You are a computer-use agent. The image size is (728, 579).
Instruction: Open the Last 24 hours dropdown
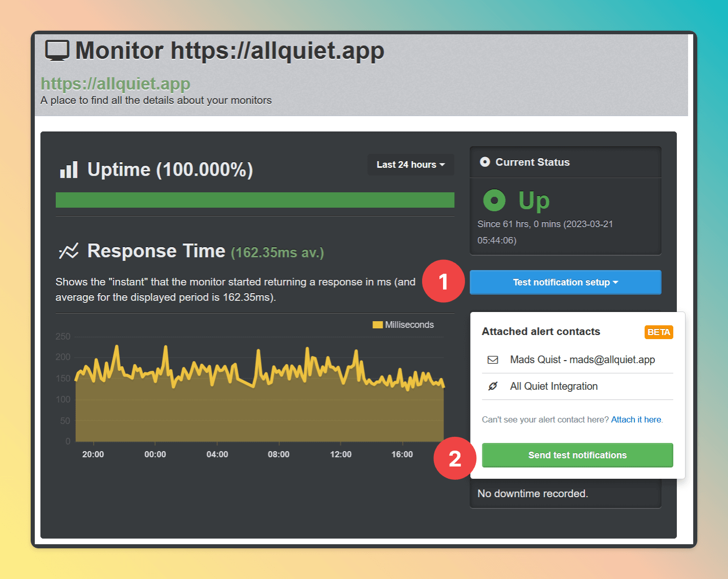[x=411, y=165]
